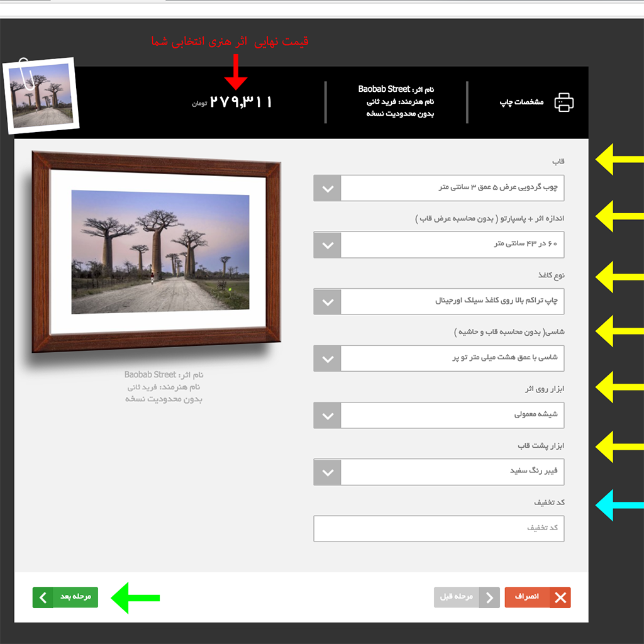This screenshot has height=644, width=644.
Task: Click header text نام هنرمند: فرید ثانی
Action: pyautogui.click(x=400, y=101)
